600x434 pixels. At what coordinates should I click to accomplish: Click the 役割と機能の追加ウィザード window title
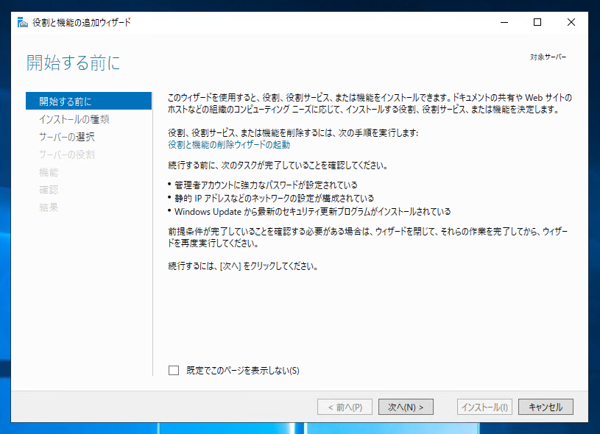click(82, 23)
